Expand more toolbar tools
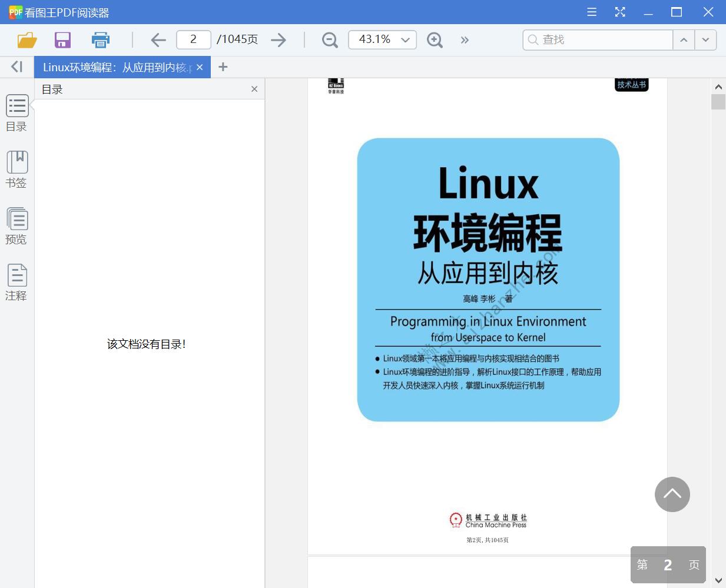 click(465, 39)
